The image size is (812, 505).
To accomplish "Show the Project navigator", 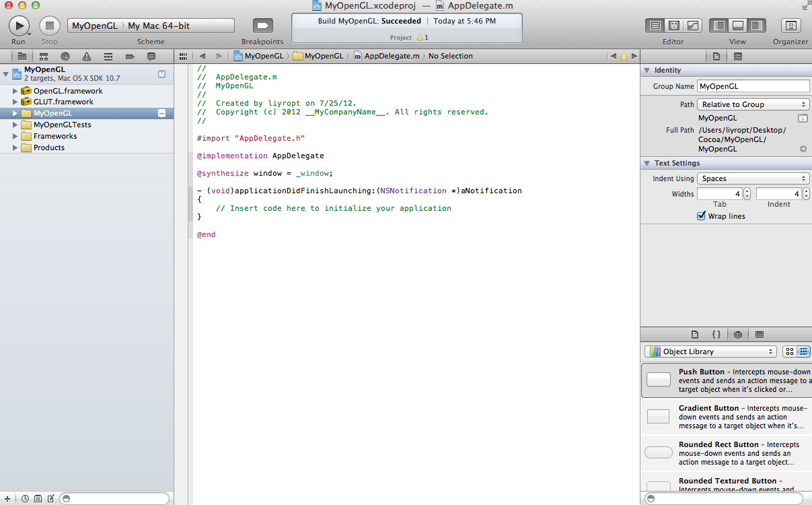I will click(x=22, y=57).
